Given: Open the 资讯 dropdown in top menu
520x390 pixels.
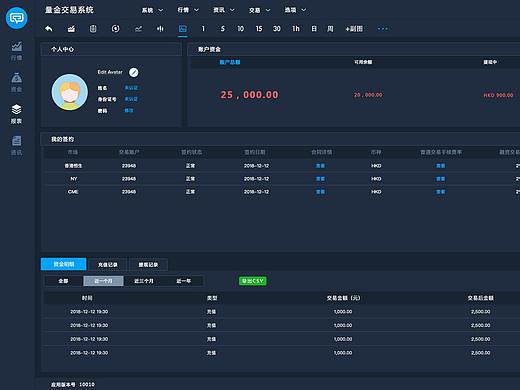Looking at the screenshot, I should pyautogui.click(x=224, y=10).
